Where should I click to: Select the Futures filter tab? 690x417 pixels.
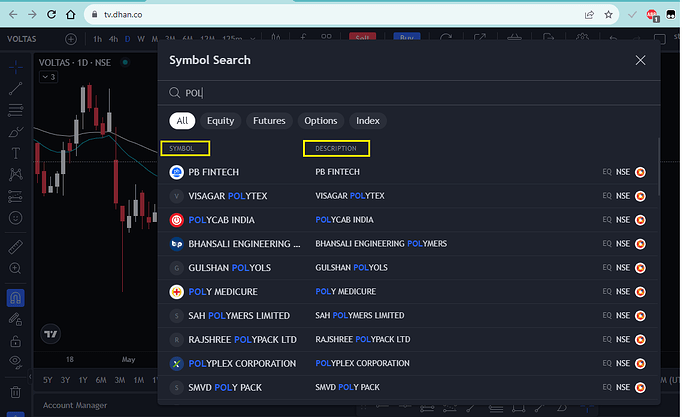coord(269,121)
